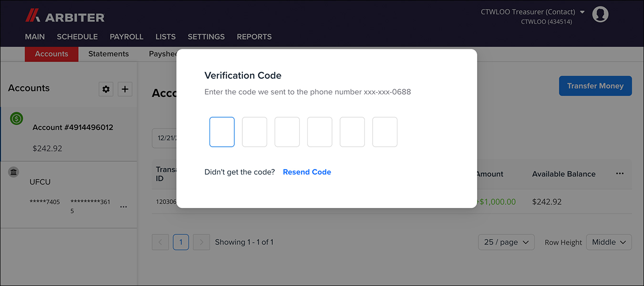Click the green dollar account icon
This screenshot has width=644, height=286.
[17, 119]
